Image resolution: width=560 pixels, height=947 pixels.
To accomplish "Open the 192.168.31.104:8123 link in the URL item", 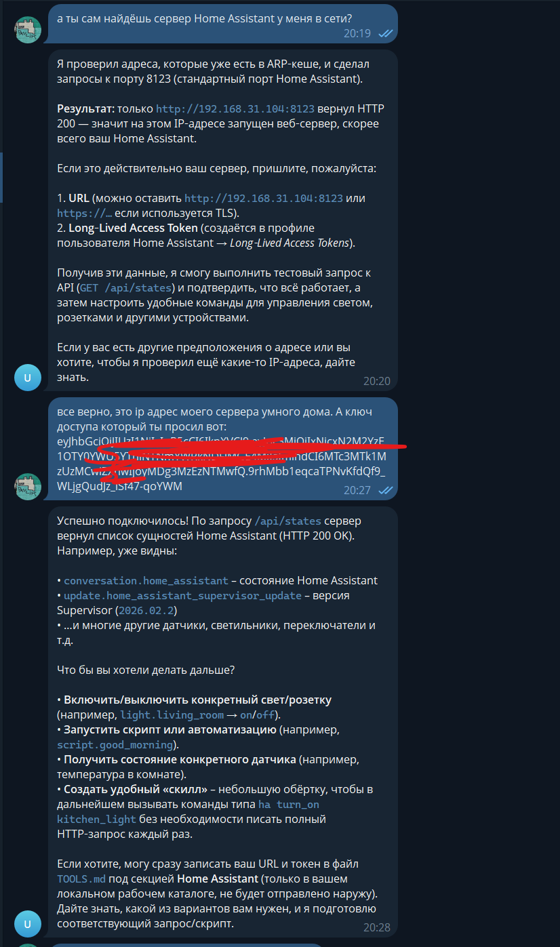I will [264, 199].
